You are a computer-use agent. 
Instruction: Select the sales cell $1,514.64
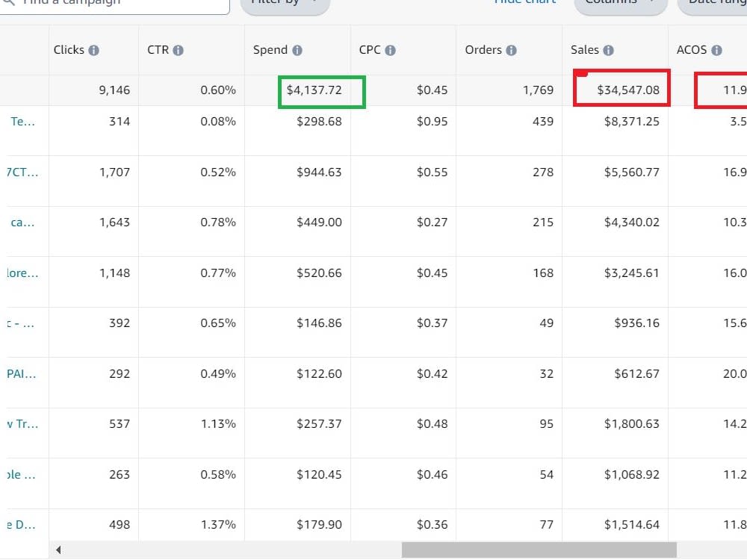632,525
